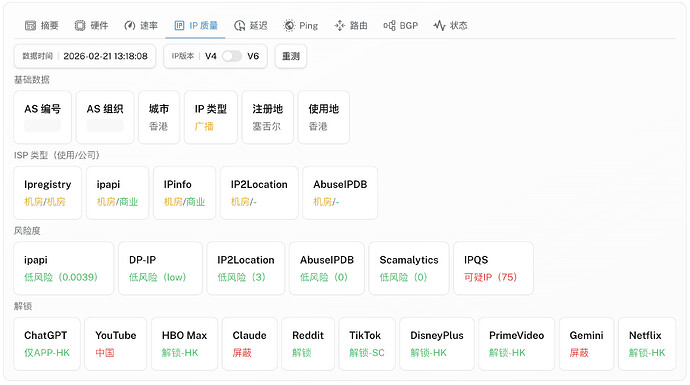Click the 城市 香港 card

coord(159,117)
